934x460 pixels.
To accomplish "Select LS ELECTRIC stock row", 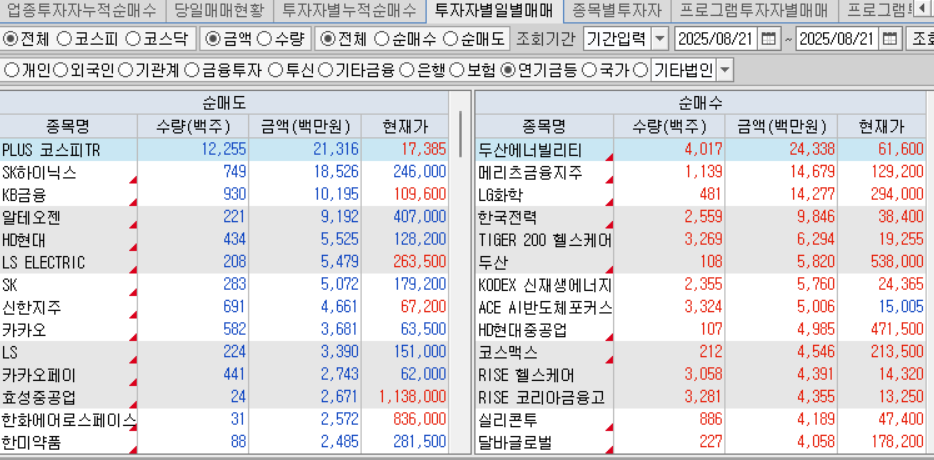I will tap(224, 263).
